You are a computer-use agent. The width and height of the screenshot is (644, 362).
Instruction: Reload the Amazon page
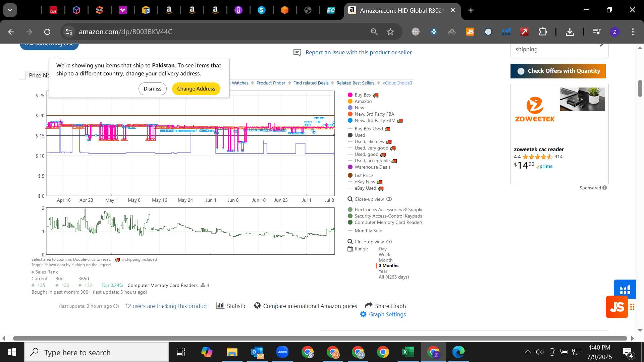[x=47, y=32]
